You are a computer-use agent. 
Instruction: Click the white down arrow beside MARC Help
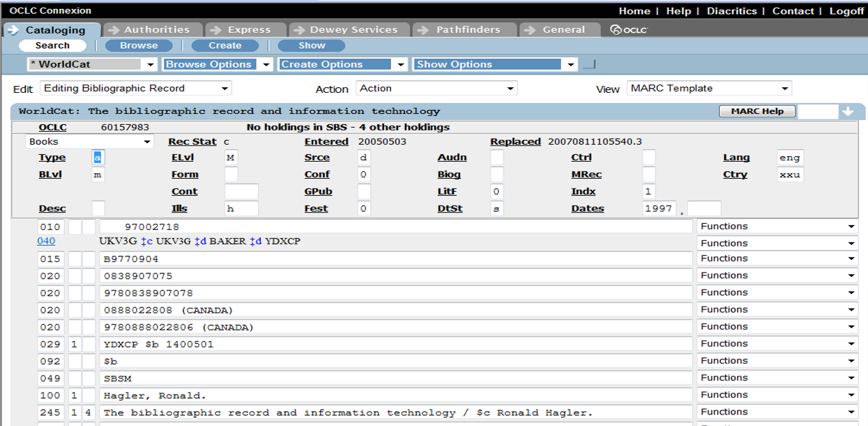pos(848,111)
